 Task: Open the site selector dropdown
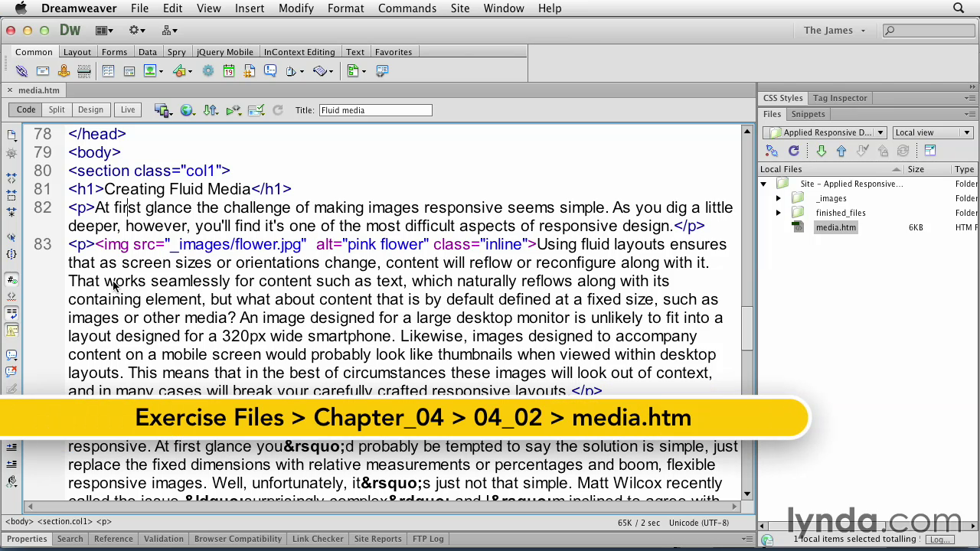(825, 132)
